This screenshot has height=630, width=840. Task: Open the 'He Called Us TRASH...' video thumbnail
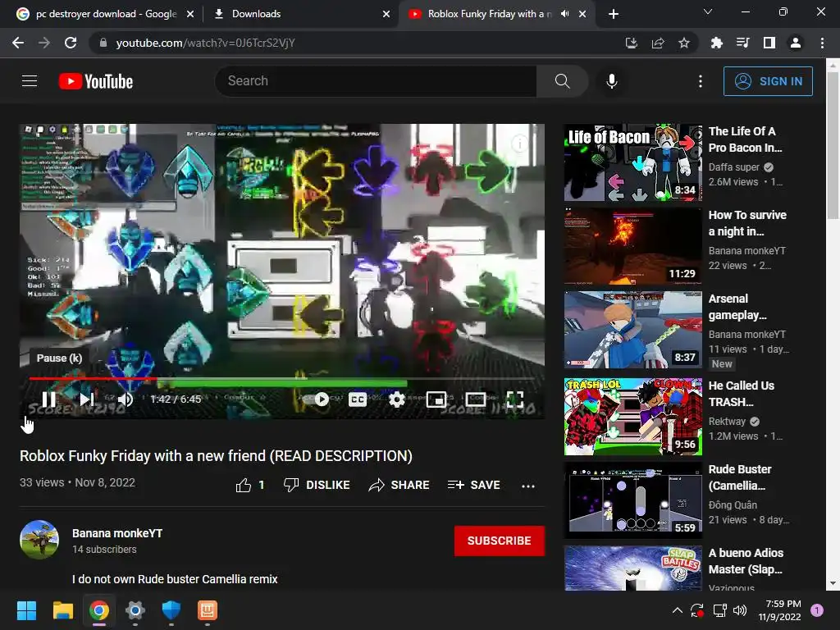click(x=632, y=416)
